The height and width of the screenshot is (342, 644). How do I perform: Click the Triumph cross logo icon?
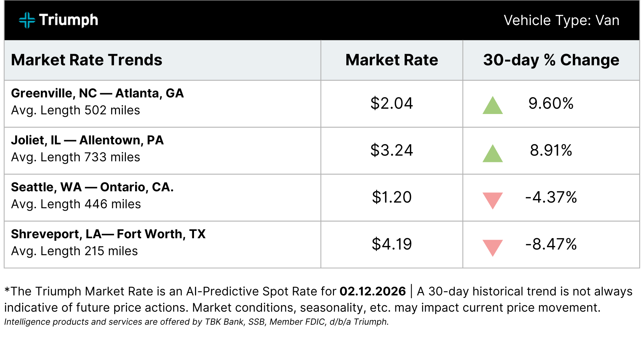(27, 20)
